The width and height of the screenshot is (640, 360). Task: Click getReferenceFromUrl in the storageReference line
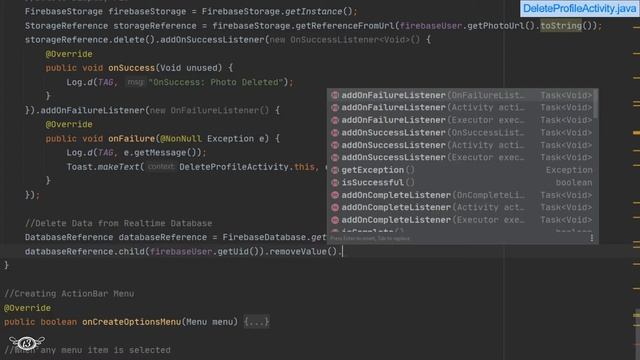click(x=345, y=26)
